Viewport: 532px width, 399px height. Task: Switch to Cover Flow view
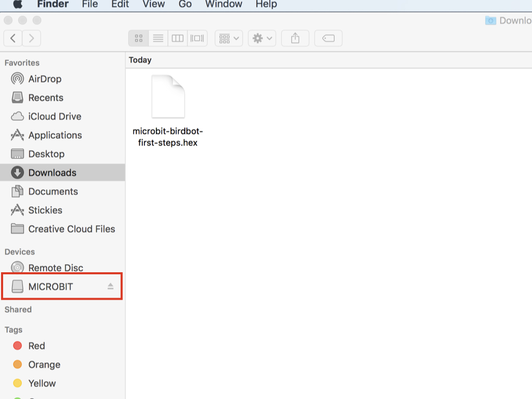point(197,38)
